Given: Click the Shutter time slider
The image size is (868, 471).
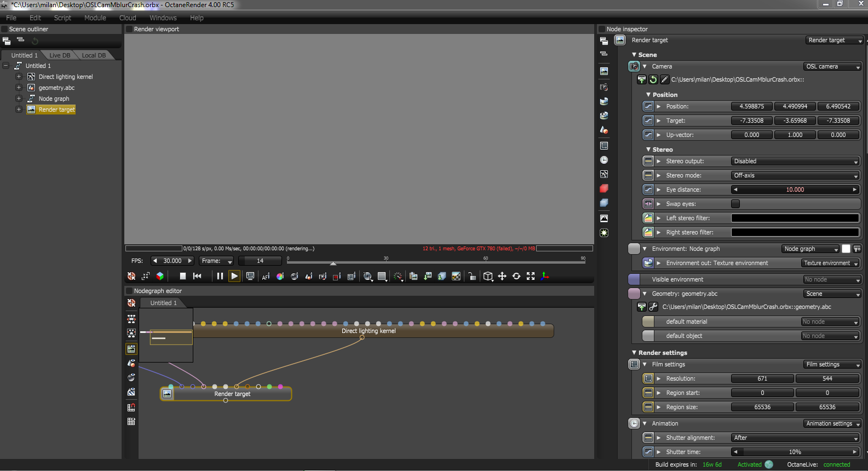Looking at the screenshot, I should pyautogui.click(x=795, y=452).
